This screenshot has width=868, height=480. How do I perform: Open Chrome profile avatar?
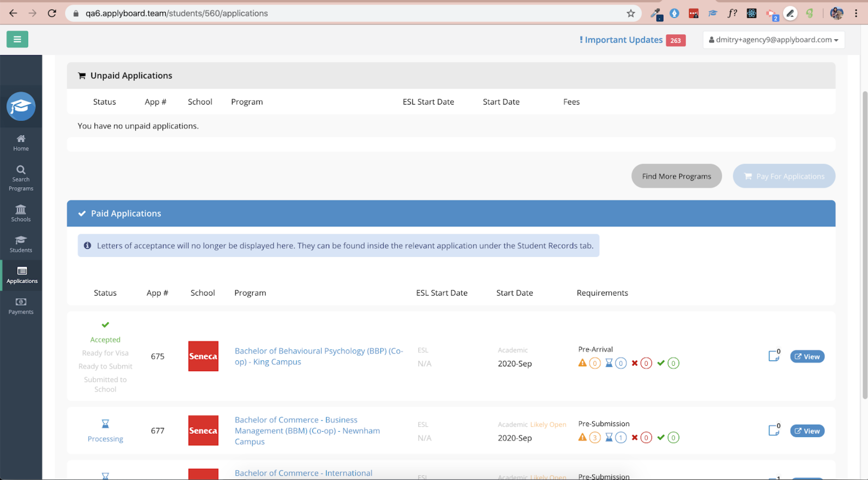pyautogui.click(x=837, y=14)
